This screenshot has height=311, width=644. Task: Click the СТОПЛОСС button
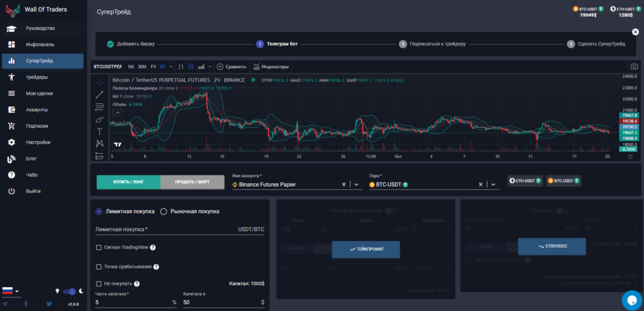point(552,246)
